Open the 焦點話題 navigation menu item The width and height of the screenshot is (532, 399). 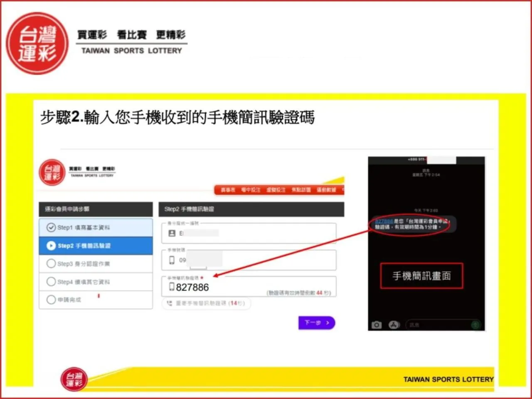(x=301, y=190)
